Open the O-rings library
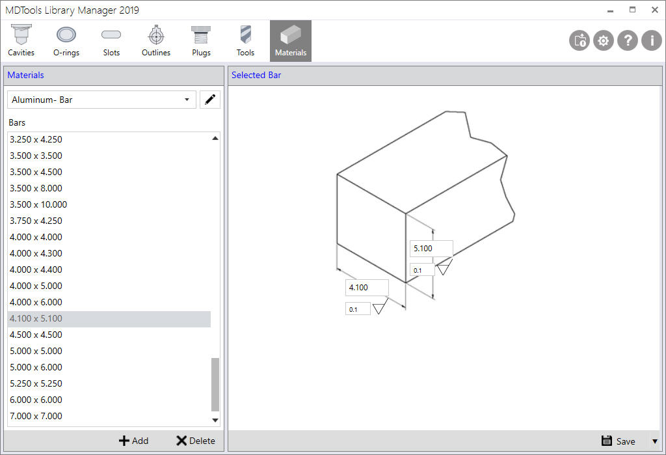 (x=66, y=41)
